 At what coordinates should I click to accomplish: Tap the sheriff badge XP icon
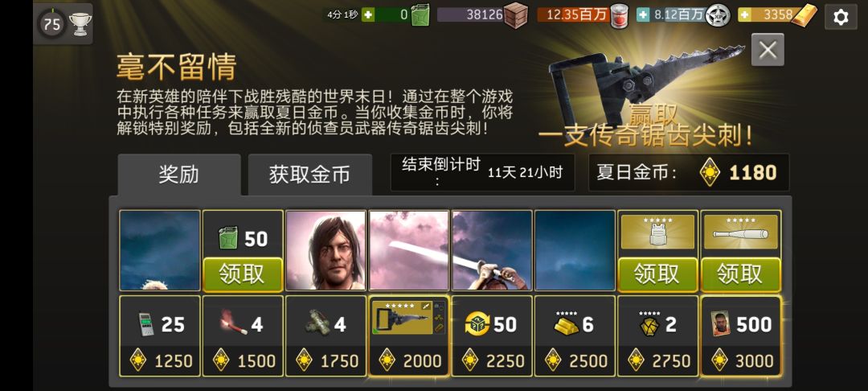click(x=718, y=15)
